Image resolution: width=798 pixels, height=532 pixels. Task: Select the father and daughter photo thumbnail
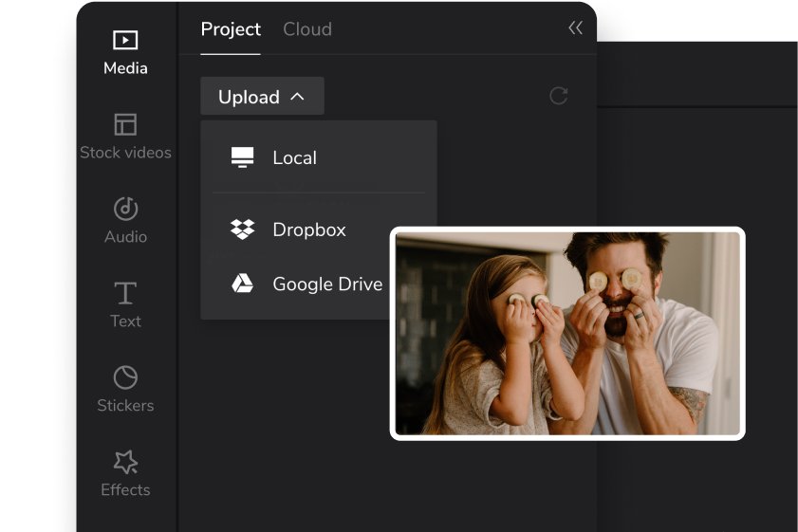point(567,334)
